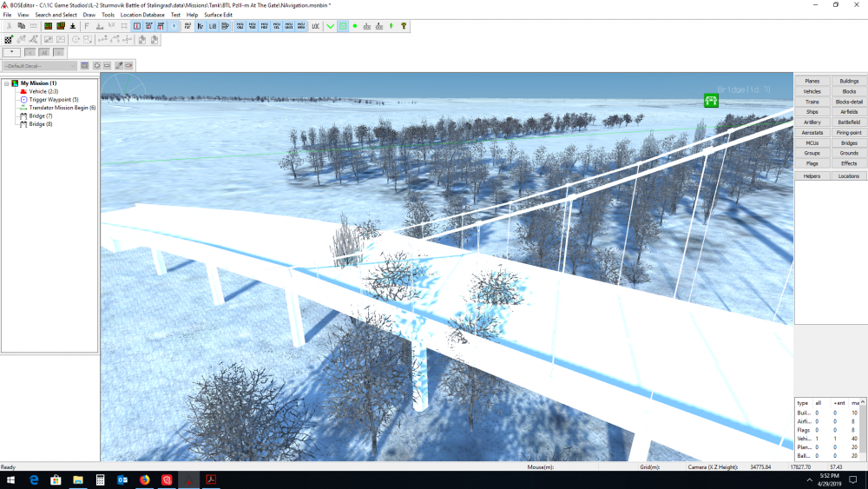This screenshot has width=868, height=489.
Task: Open the View menu
Action: click(x=23, y=15)
